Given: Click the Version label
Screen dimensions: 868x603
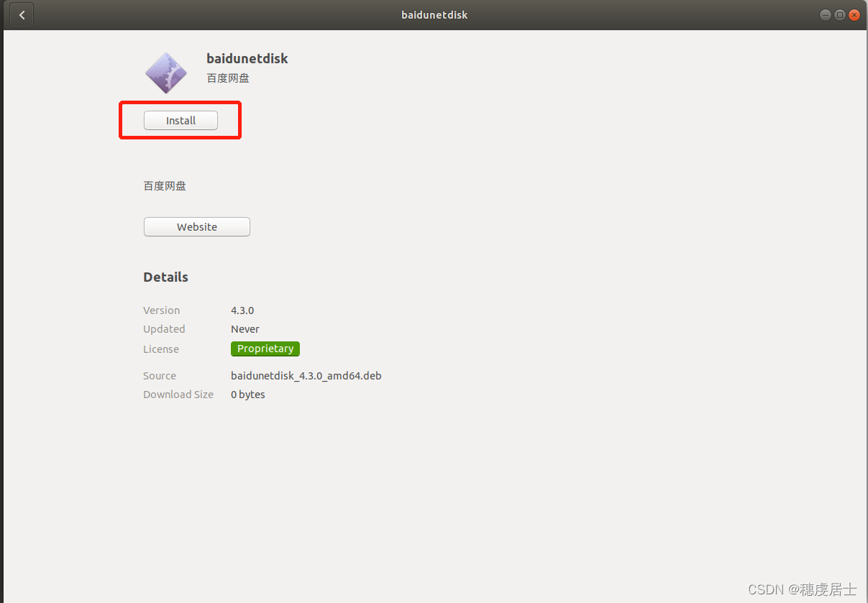Looking at the screenshot, I should (x=162, y=310).
